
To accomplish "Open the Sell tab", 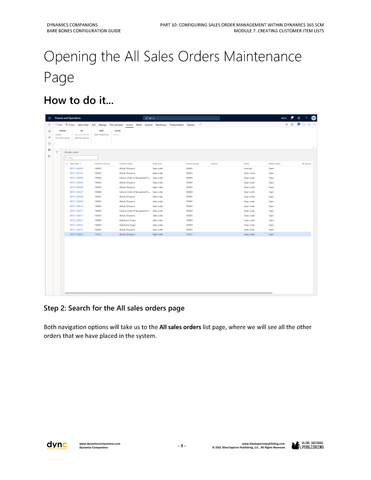I will tap(94, 125).
